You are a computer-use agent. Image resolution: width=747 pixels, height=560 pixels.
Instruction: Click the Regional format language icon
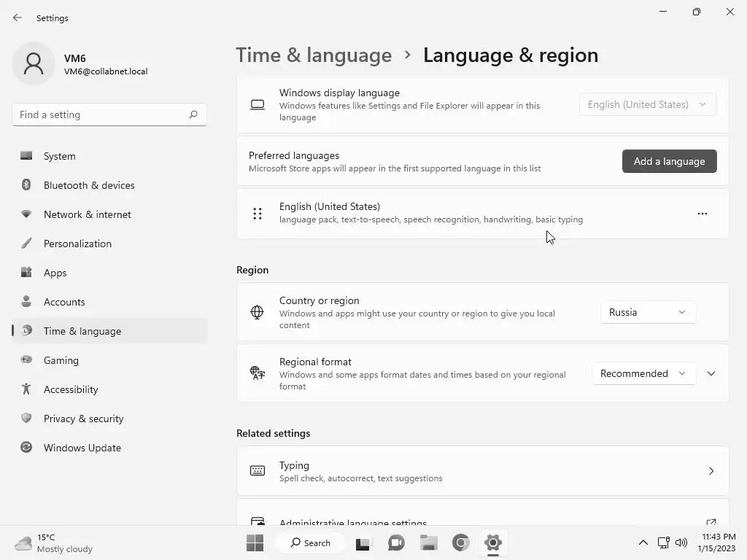258,373
